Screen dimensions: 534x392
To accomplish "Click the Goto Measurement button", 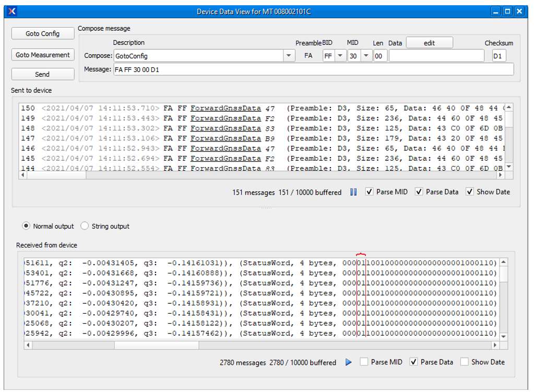I will tap(42, 54).
